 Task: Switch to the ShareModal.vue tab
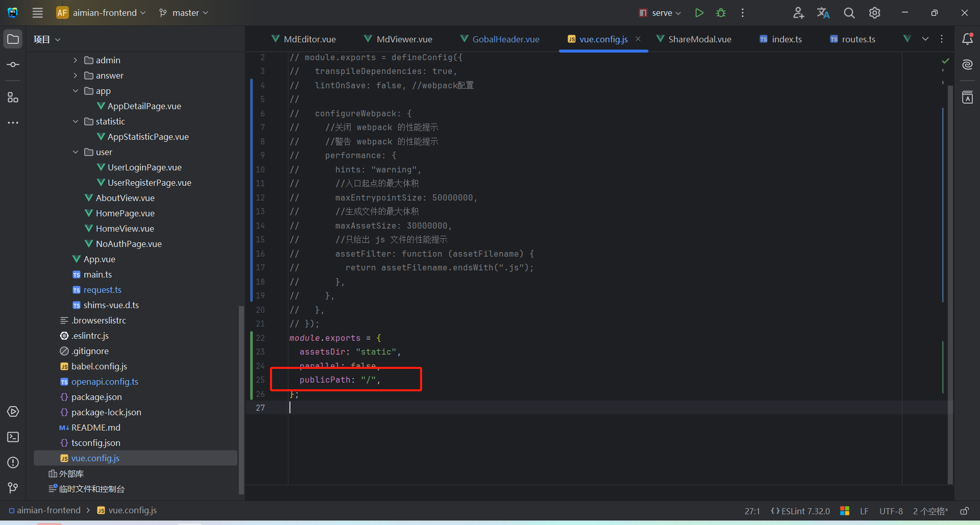coord(699,39)
